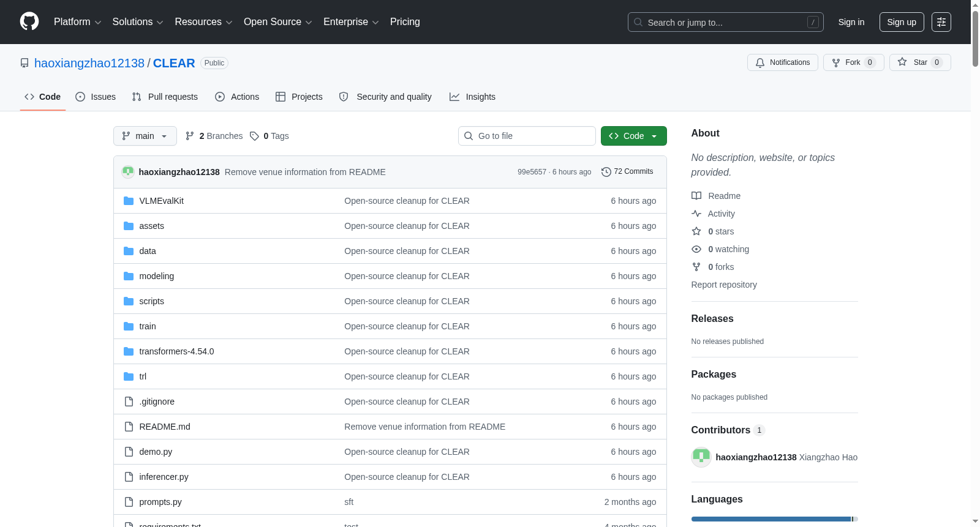This screenshot has width=980, height=527.
Task: View the 72 Commits history
Action: point(627,172)
